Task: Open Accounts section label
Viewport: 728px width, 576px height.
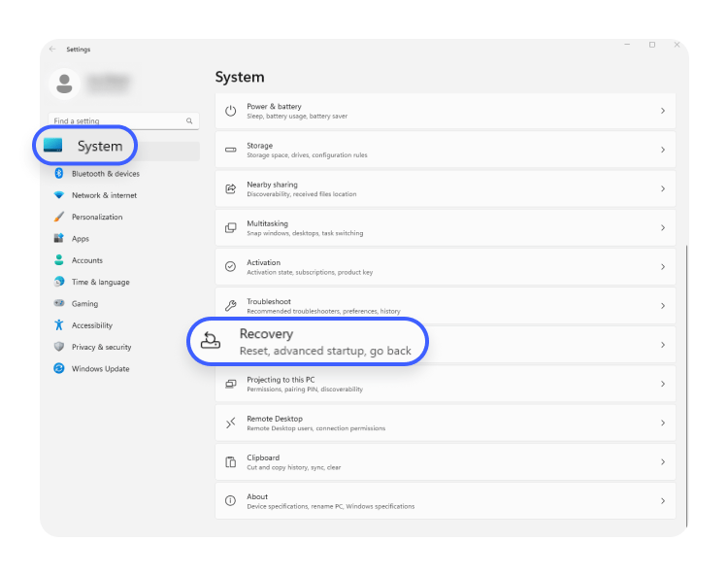Action: [x=86, y=260]
